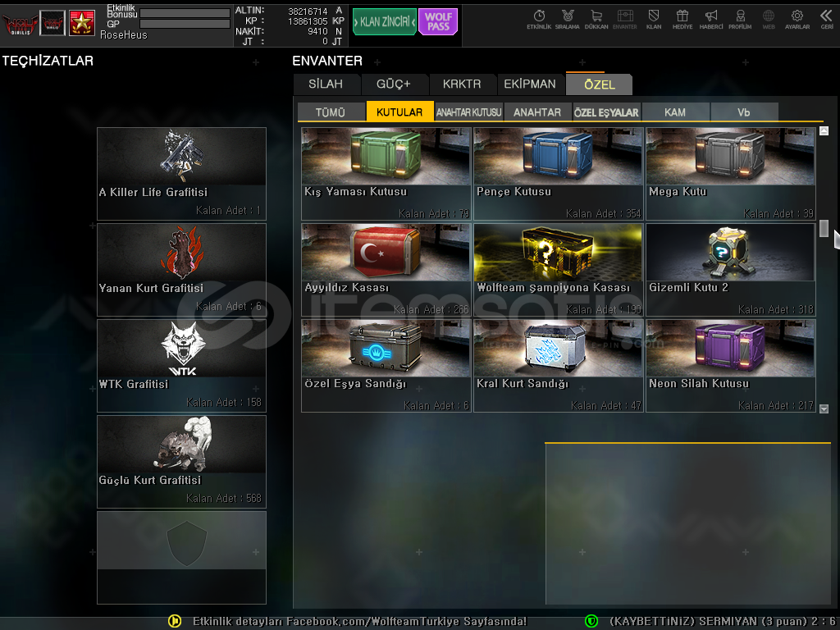Click the ALTIN value 38216714
This screenshot has width=840, height=630.
point(308,11)
